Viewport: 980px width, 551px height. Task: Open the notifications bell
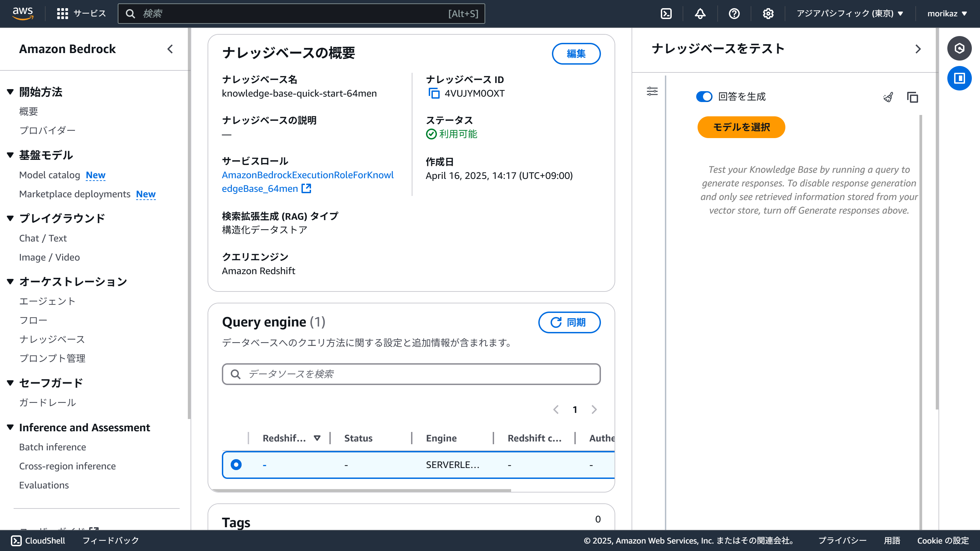700,14
